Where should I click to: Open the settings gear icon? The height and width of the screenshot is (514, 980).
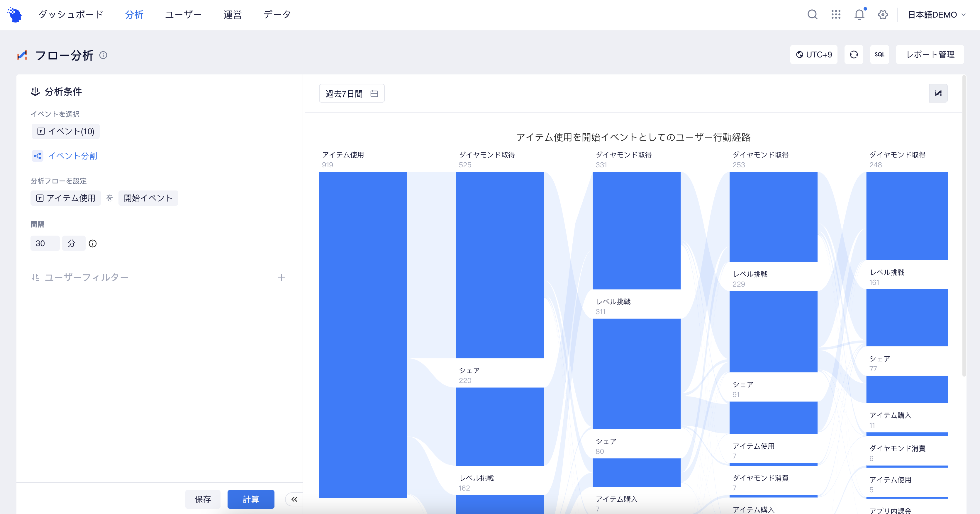tap(883, 15)
